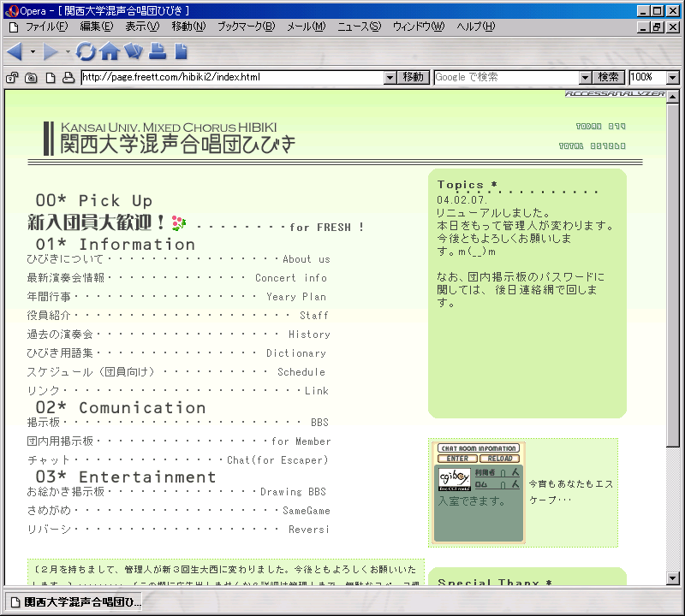
Task: Click print preview icon beside address bar
Action: click(68, 78)
